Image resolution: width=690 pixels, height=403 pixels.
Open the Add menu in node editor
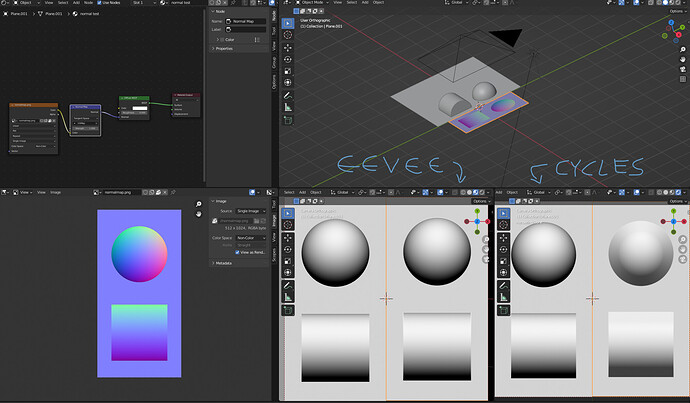[76, 3]
